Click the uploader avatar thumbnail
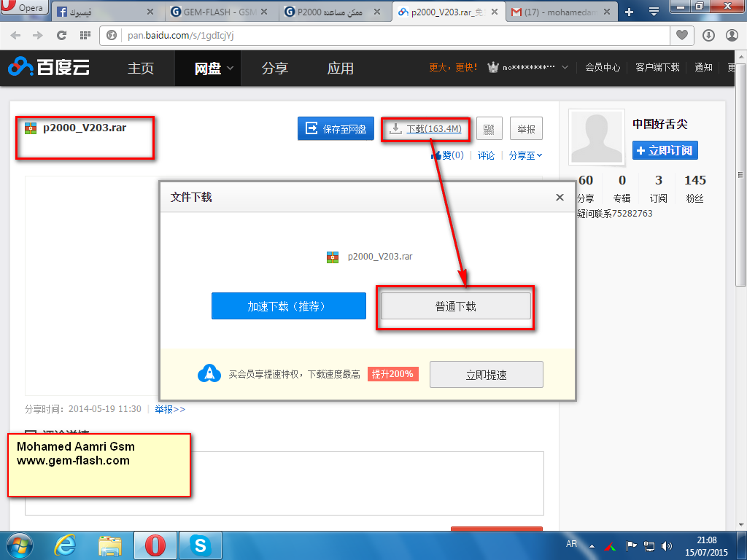 597,137
